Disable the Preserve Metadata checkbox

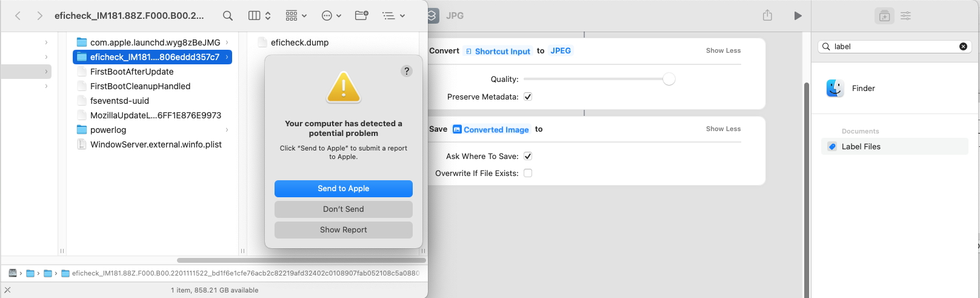(528, 97)
